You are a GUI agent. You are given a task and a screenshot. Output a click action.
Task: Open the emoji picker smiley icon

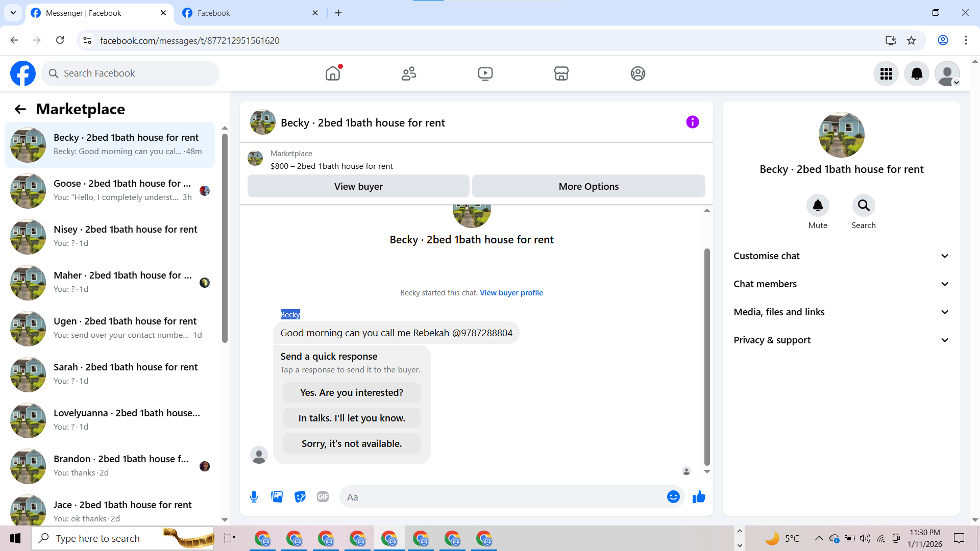(x=673, y=497)
